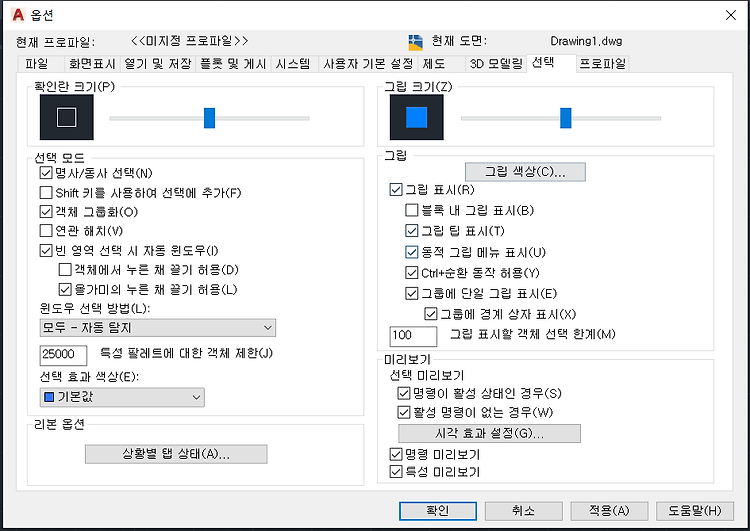Click the <<미지정 프로파일>> profile name

coord(189,41)
